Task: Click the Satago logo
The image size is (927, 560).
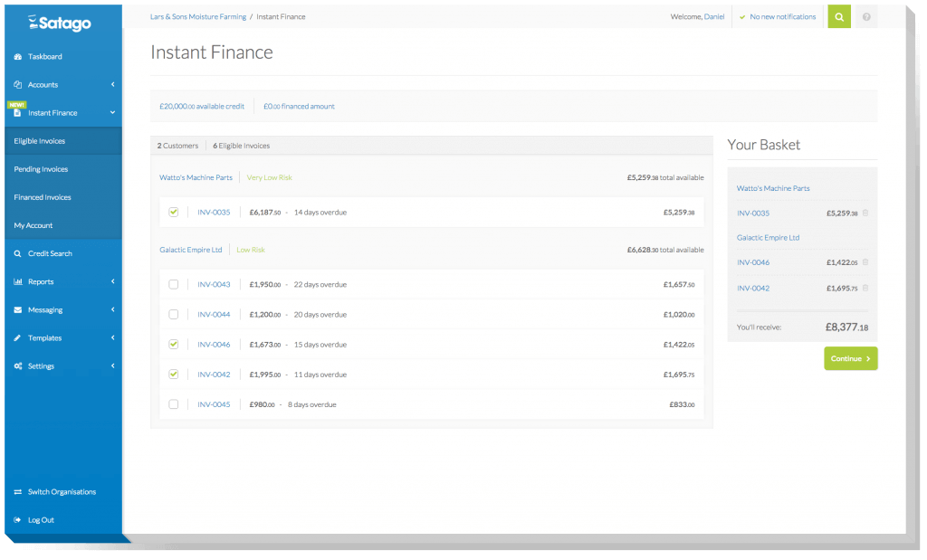Action: (59, 23)
